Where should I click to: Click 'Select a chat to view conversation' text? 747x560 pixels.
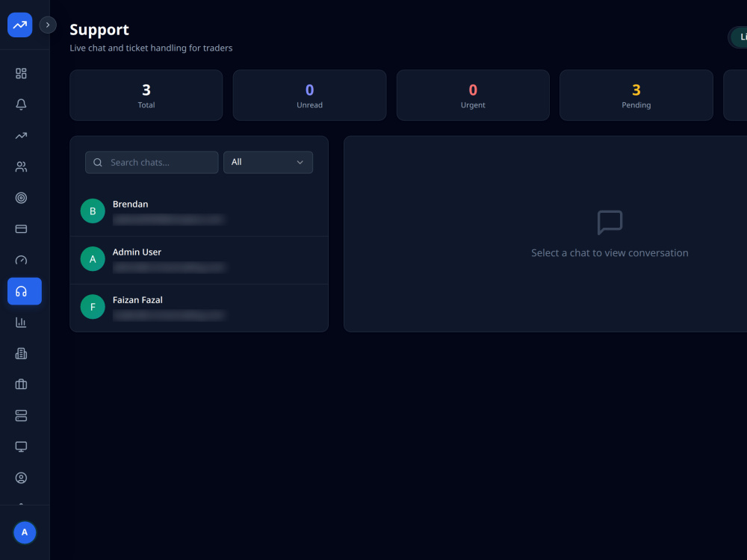(610, 253)
